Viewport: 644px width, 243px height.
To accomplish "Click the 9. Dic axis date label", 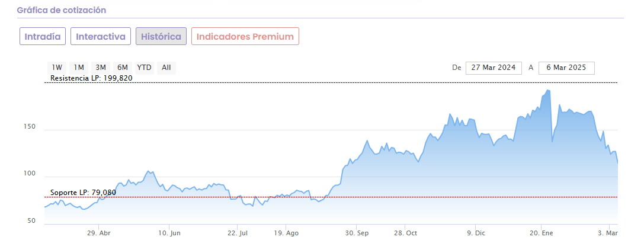I will tap(477, 234).
